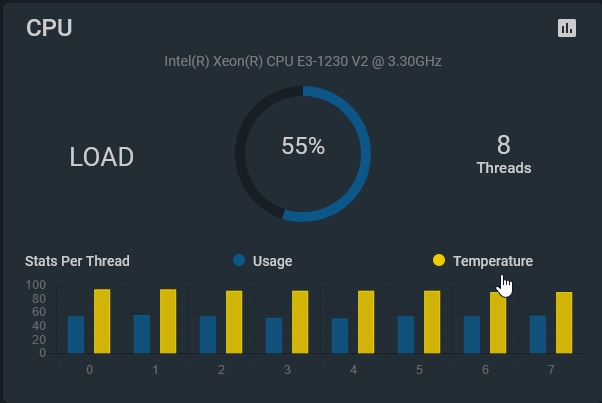Select thread 0 usage bar
This screenshot has width=602, height=403.
pos(76,335)
